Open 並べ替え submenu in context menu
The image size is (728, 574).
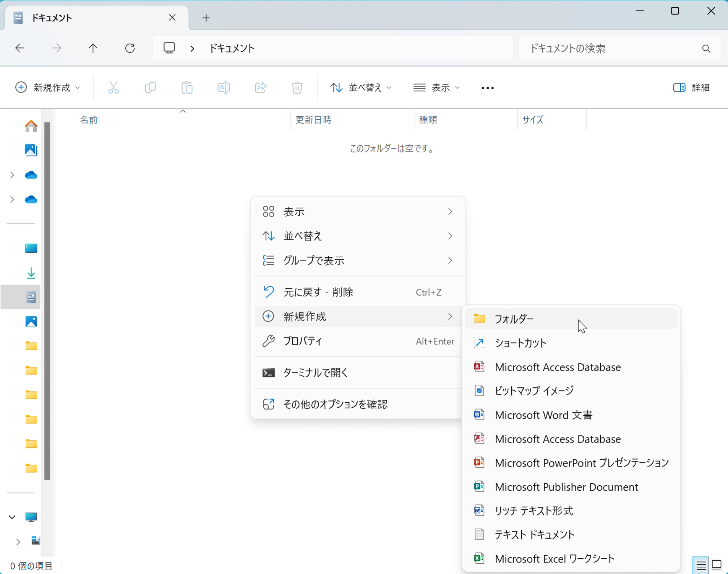(x=358, y=236)
